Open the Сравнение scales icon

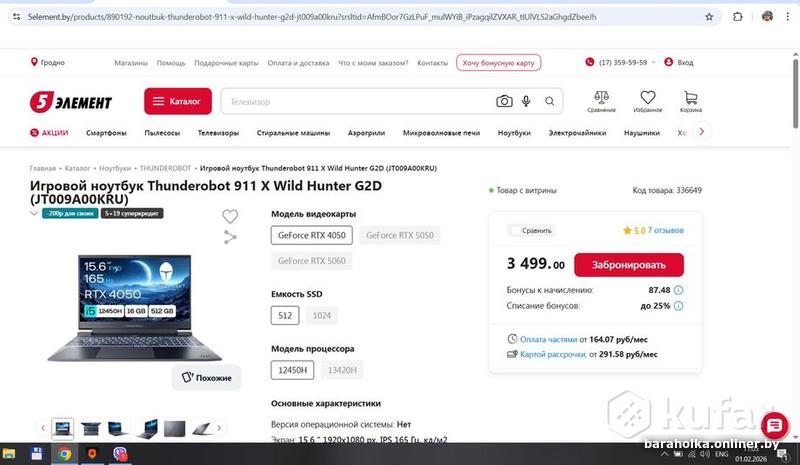(x=602, y=101)
